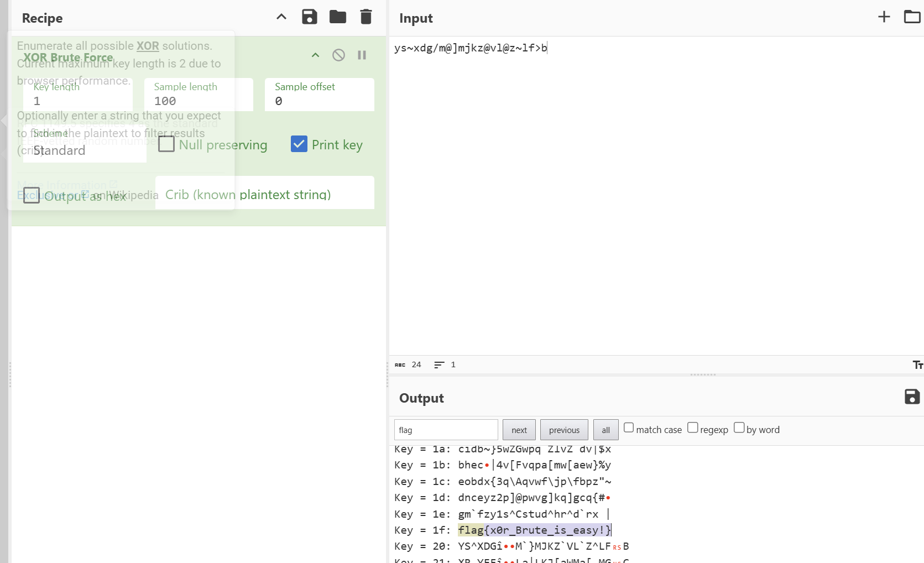Select all search matches

pyautogui.click(x=605, y=430)
